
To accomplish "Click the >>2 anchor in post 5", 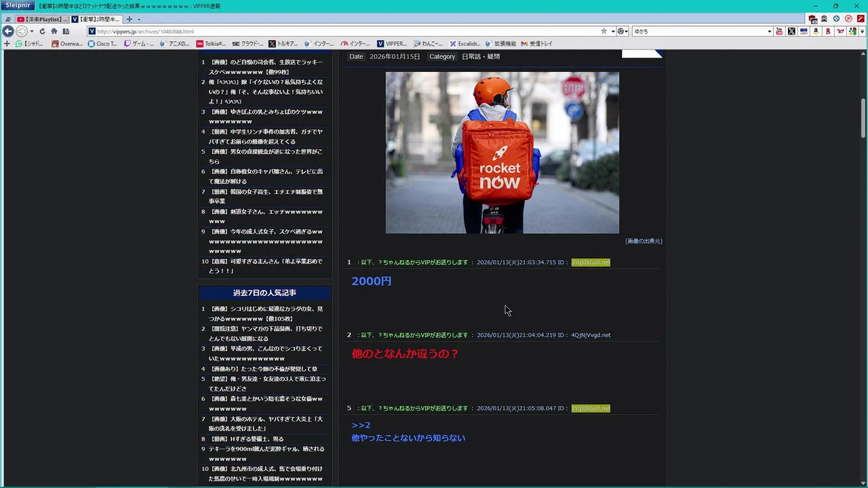I will click(x=361, y=425).
